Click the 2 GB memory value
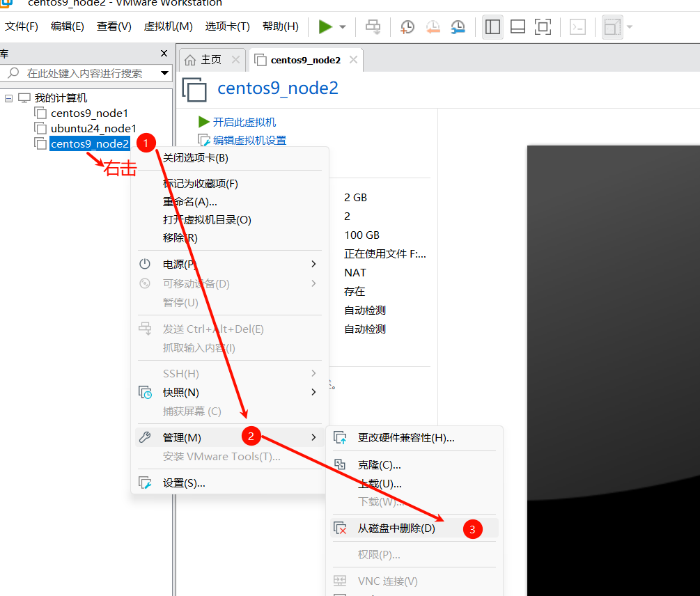 pos(356,198)
